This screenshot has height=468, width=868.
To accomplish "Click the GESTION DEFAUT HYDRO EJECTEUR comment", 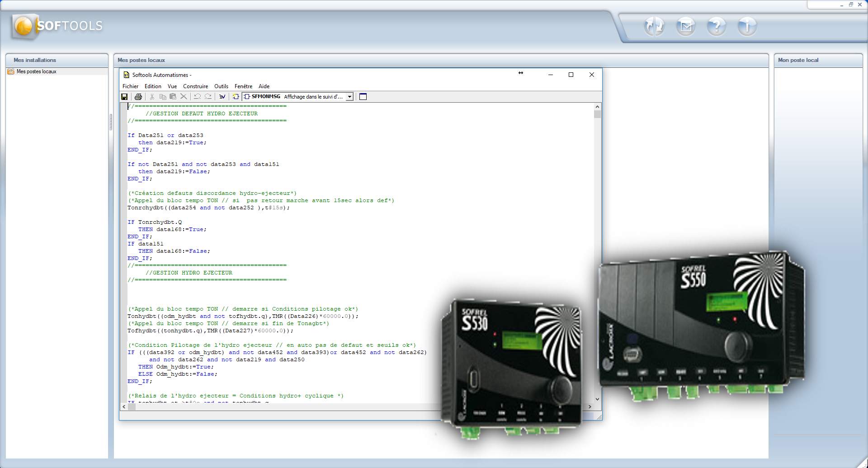I will [x=202, y=114].
